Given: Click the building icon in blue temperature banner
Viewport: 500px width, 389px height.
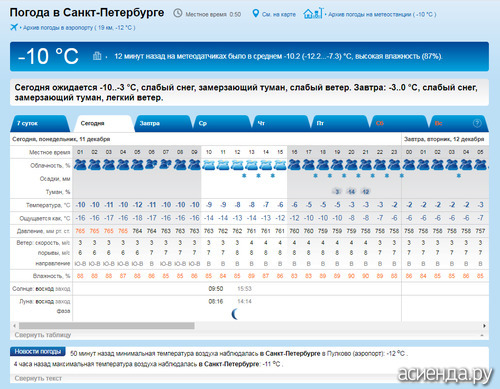Looking at the screenshot, I should click(x=97, y=56).
